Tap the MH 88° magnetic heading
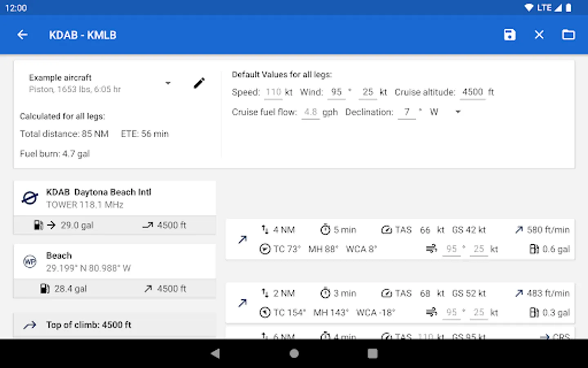588x368 pixels. point(323,249)
